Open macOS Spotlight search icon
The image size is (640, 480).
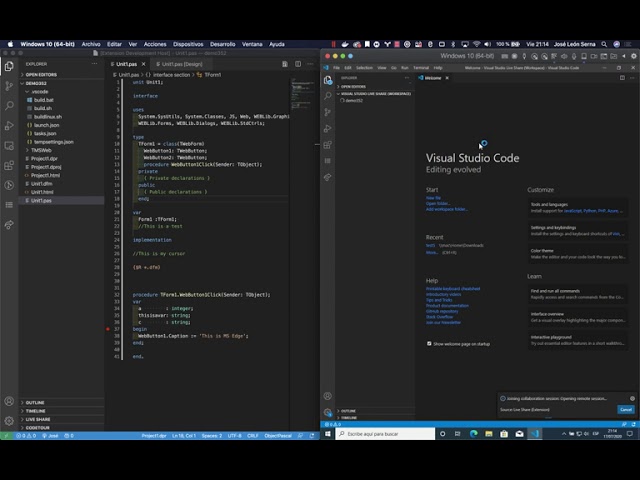(x=604, y=44)
